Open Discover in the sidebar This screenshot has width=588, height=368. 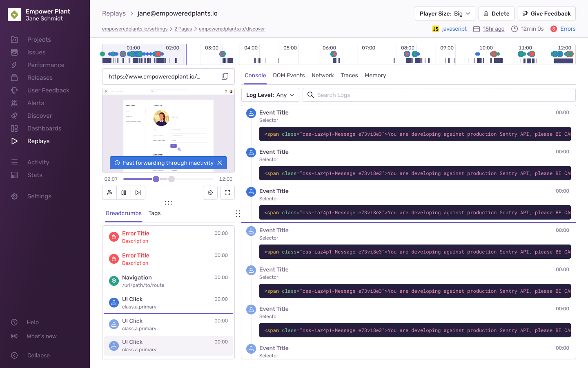[x=39, y=116]
